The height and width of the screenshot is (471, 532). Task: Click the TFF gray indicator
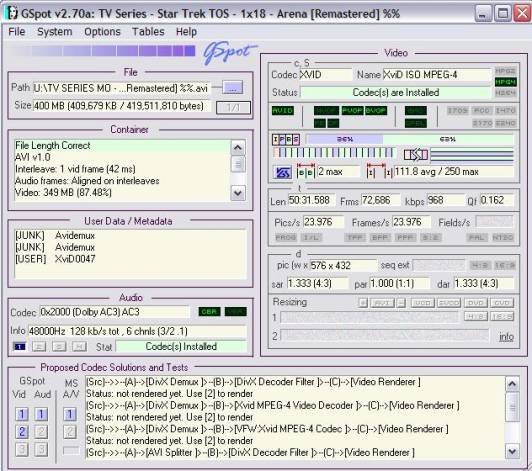tap(355, 237)
